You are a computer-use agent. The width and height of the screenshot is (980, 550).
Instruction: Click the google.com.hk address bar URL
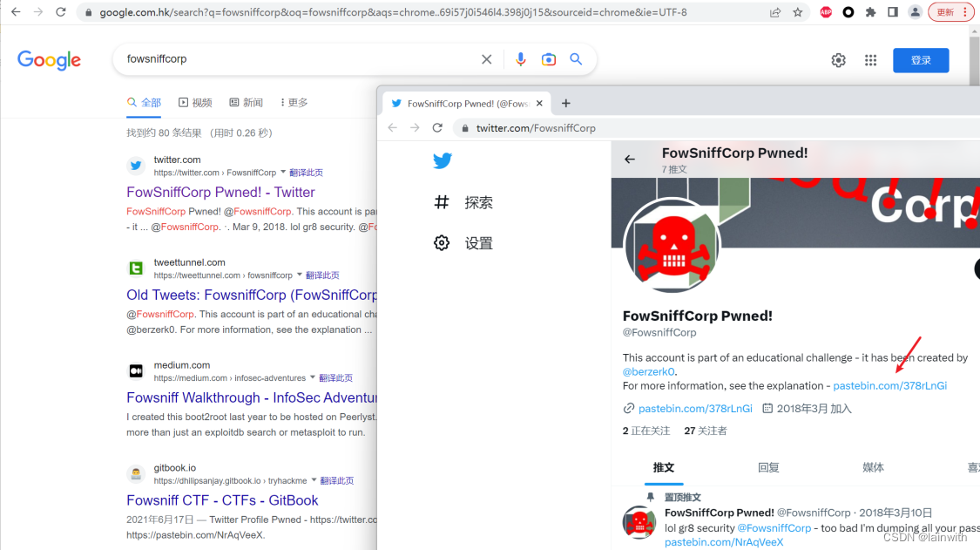point(393,12)
